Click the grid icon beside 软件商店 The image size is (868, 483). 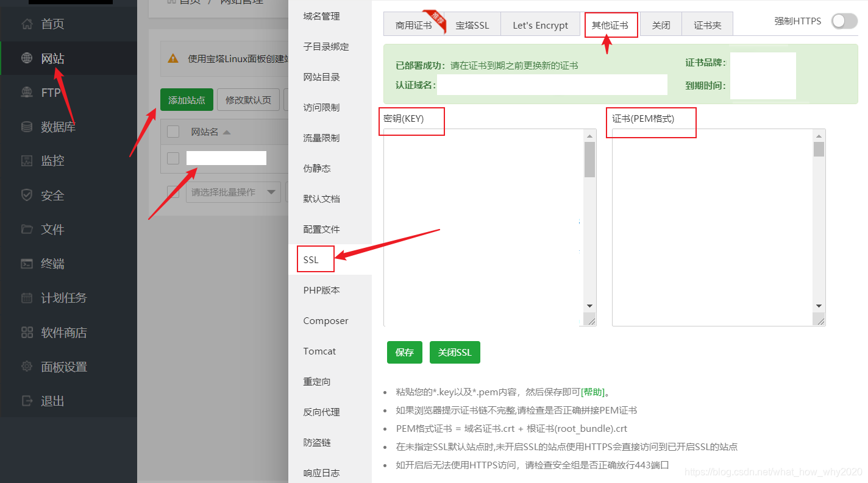click(27, 332)
